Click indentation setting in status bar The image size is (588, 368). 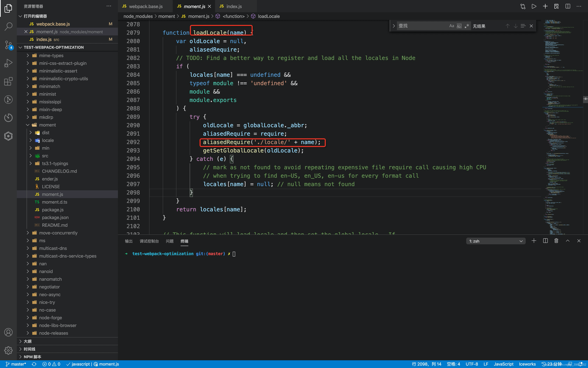453,364
